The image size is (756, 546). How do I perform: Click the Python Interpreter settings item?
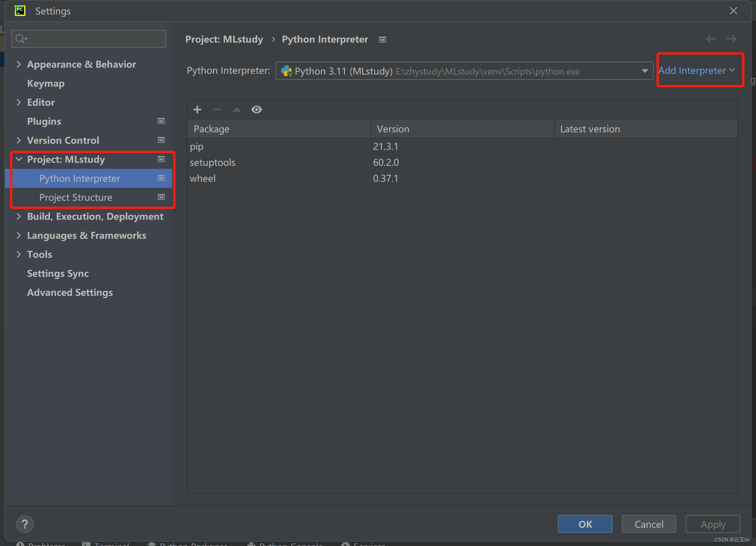(x=80, y=178)
